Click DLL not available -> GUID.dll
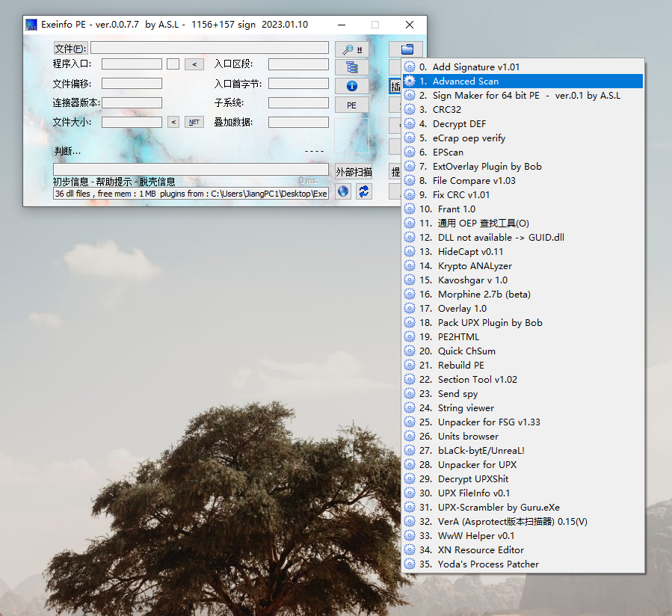The height and width of the screenshot is (616, 672). click(523, 238)
